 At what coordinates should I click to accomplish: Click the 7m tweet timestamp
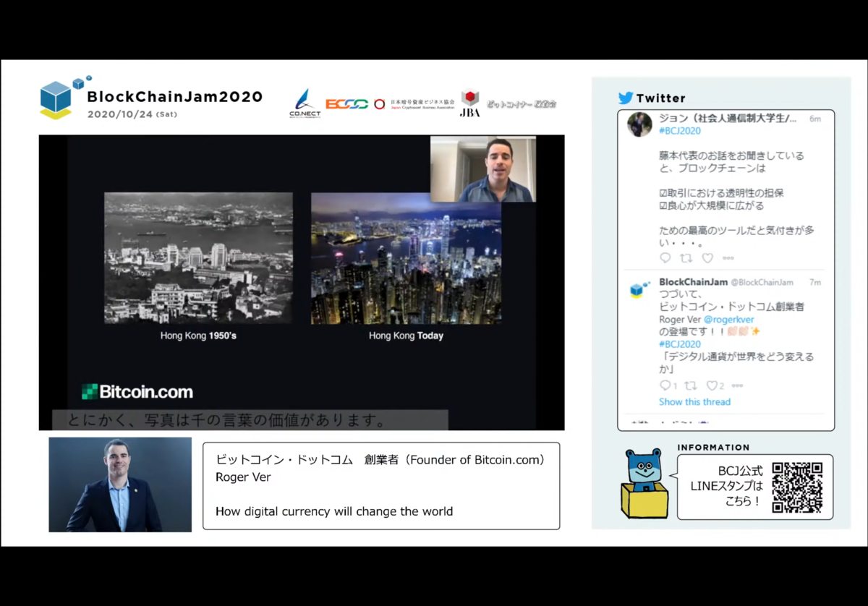point(814,282)
